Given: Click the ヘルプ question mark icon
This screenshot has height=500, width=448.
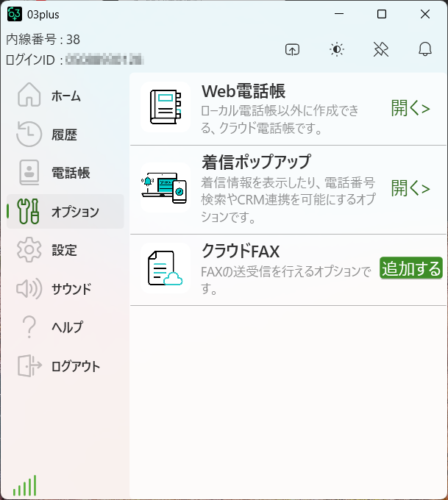Looking at the screenshot, I should 29,327.
